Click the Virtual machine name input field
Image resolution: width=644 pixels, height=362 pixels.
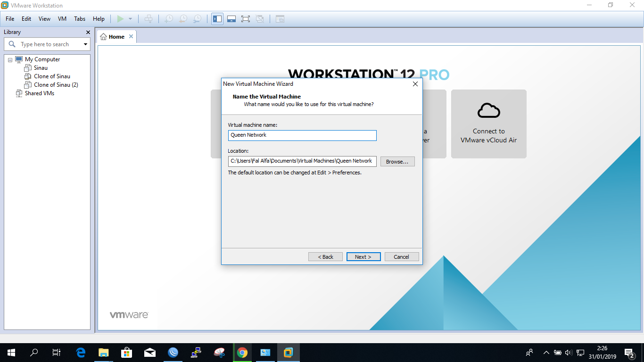tap(302, 135)
